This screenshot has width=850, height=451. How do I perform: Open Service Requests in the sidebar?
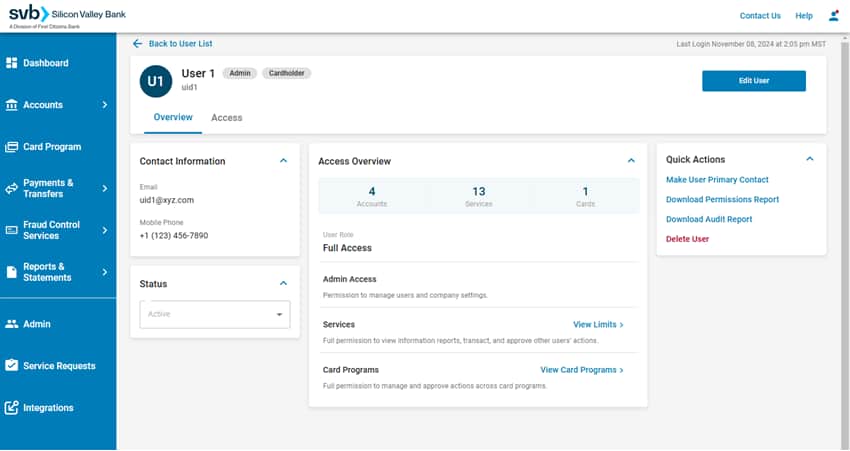coord(58,366)
